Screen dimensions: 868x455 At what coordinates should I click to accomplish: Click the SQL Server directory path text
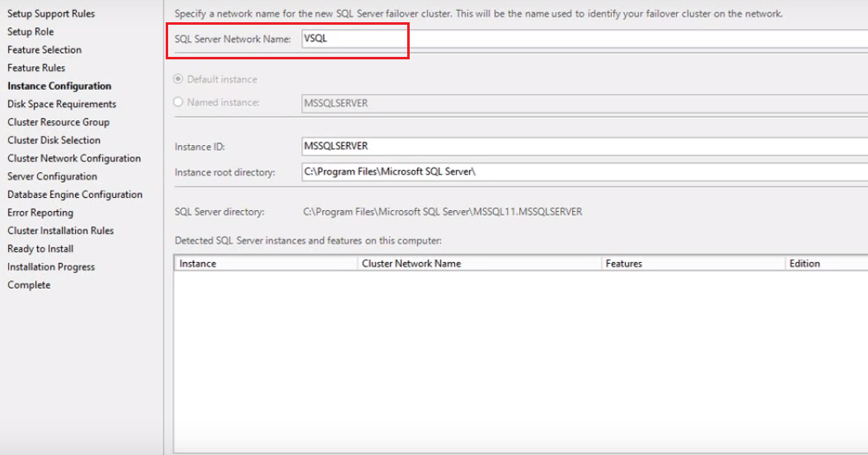click(x=443, y=212)
